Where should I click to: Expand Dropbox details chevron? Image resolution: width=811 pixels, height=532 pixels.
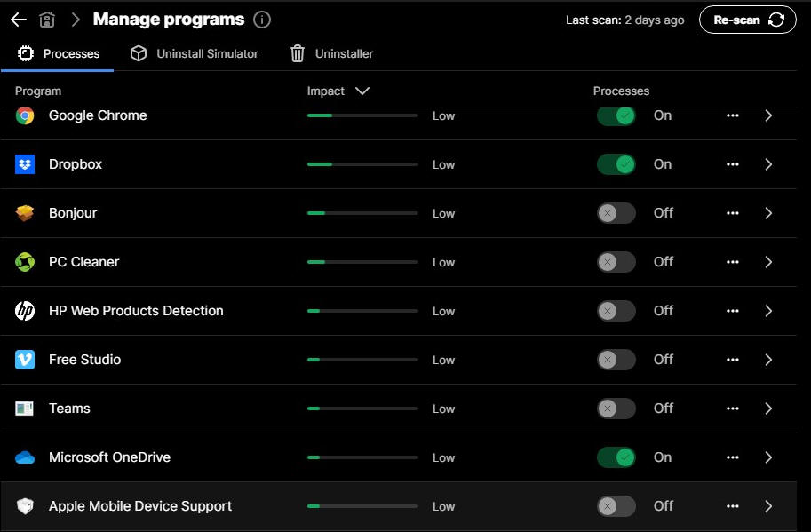tap(768, 164)
